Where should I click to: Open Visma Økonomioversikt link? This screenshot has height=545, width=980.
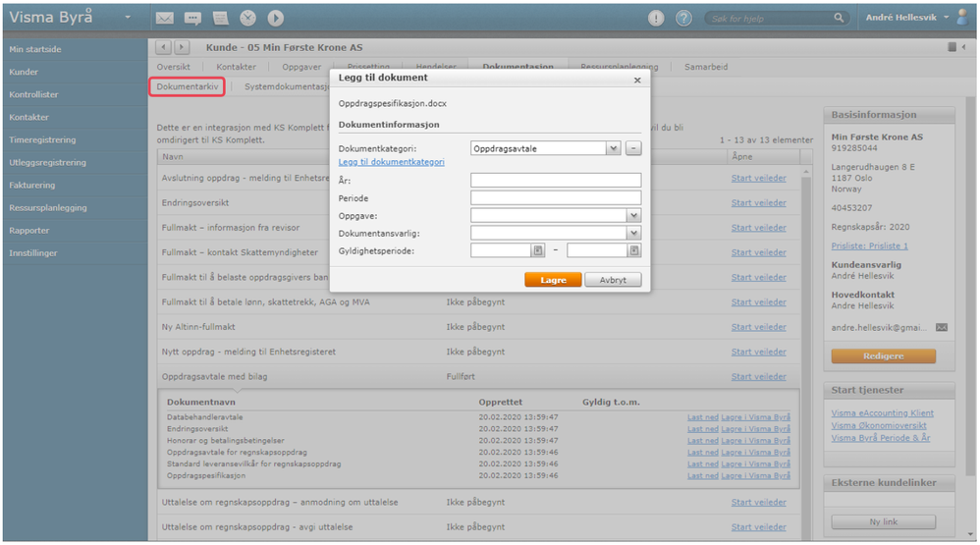coord(879,425)
